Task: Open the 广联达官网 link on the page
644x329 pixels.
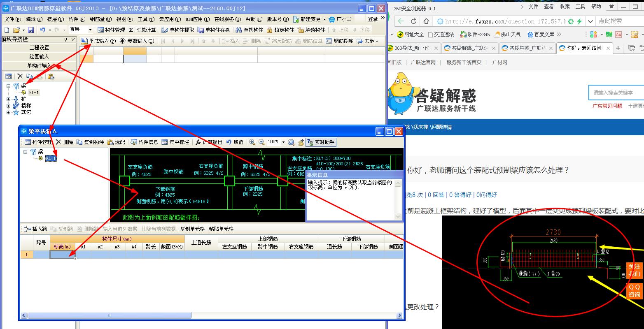Action: [423, 63]
